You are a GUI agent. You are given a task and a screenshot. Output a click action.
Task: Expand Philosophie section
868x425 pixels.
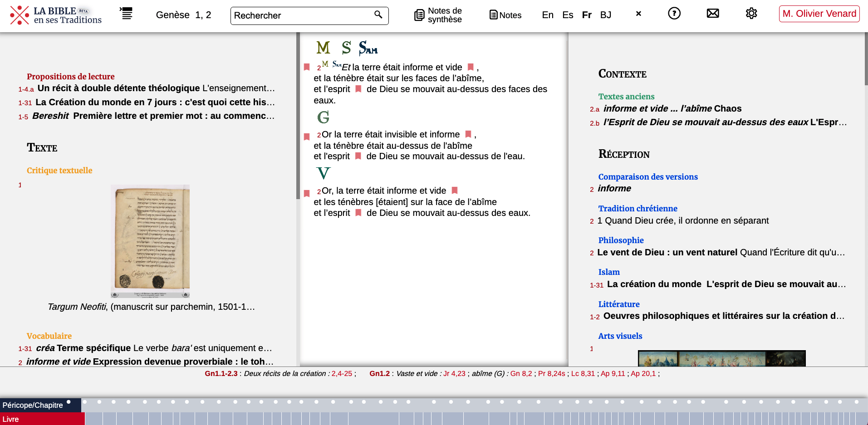coord(621,240)
